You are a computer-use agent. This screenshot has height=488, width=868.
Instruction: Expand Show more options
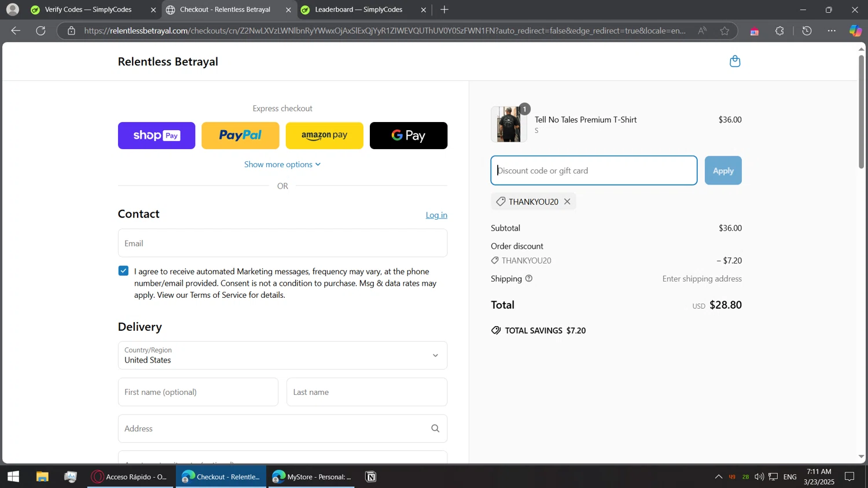point(282,164)
